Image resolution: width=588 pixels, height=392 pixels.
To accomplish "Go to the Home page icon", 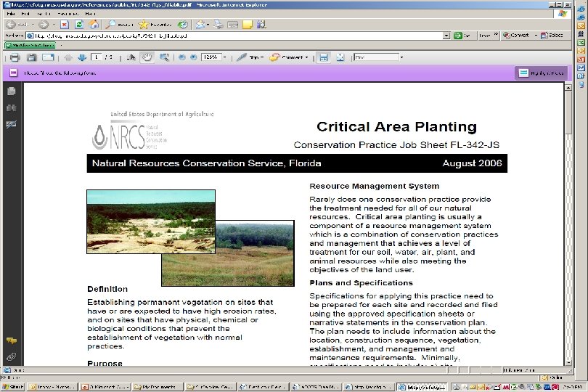I will (x=94, y=25).
